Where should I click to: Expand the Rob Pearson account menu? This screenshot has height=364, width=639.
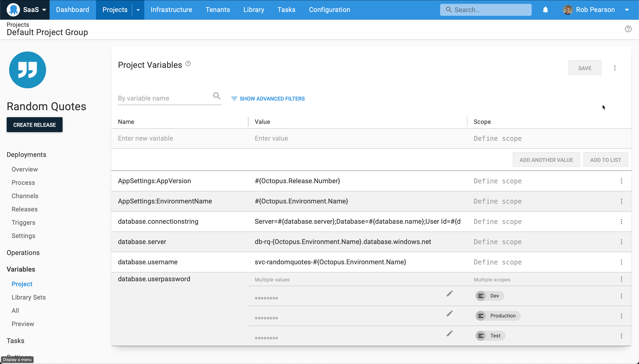coord(627,9)
